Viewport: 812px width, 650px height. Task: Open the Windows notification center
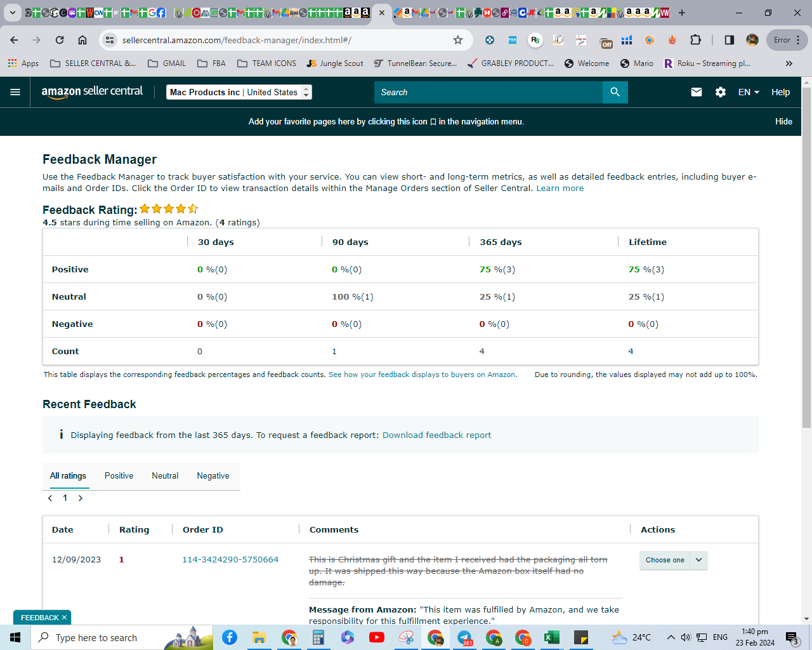(x=792, y=637)
